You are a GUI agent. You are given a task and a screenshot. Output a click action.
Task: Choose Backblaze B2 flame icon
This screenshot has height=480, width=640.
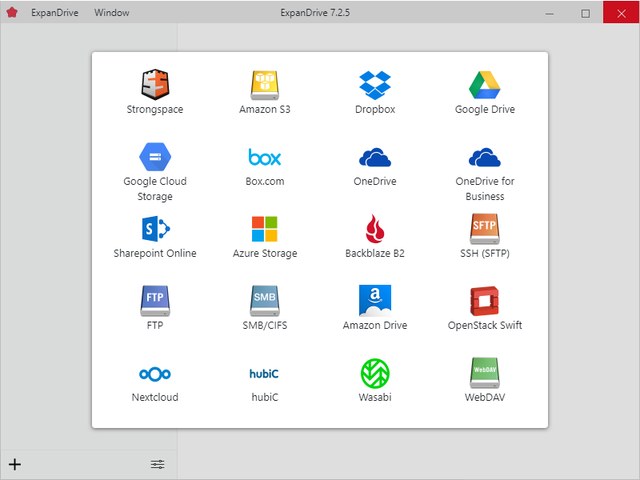click(375, 229)
